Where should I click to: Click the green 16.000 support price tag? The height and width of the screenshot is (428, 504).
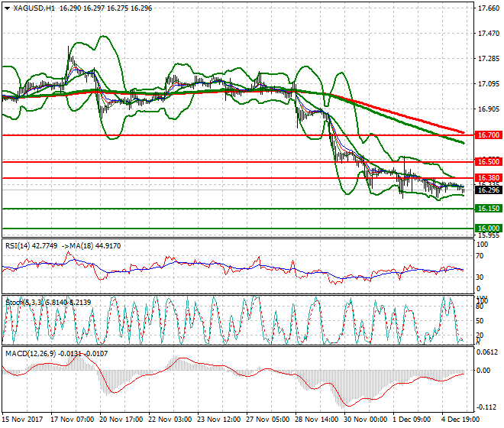[x=487, y=228]
